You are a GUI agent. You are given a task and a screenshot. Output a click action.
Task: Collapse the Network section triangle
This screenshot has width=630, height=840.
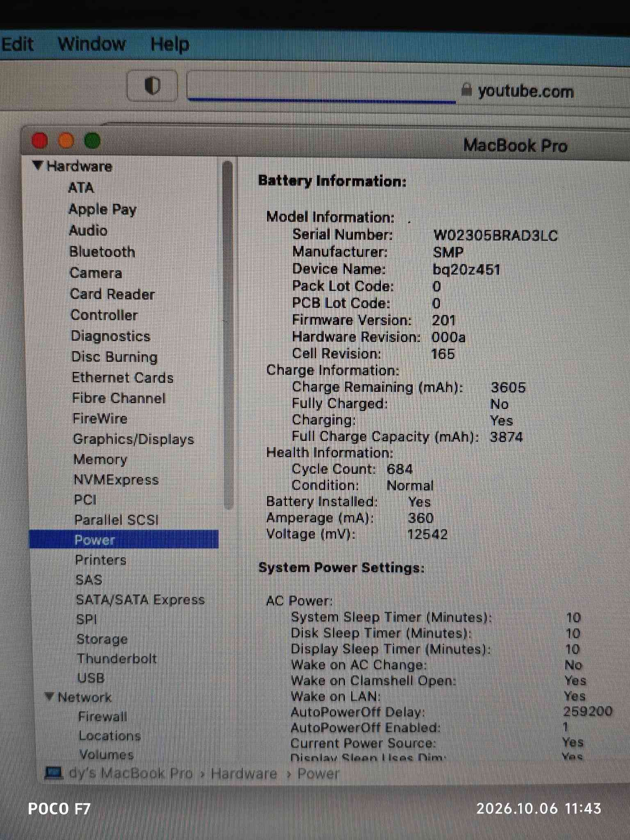pos(49,696)
